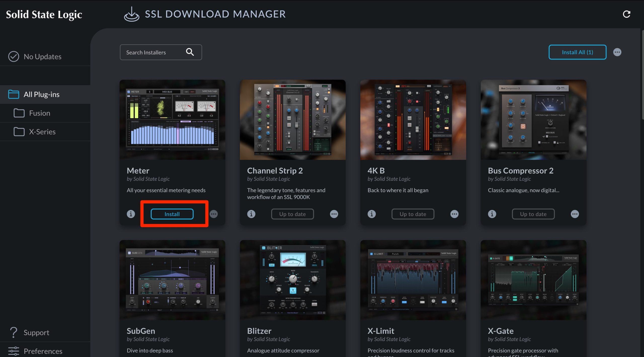Click 'All your essential metering needs' description
Screen dimensions: 644x357
(x=166, y=190)
